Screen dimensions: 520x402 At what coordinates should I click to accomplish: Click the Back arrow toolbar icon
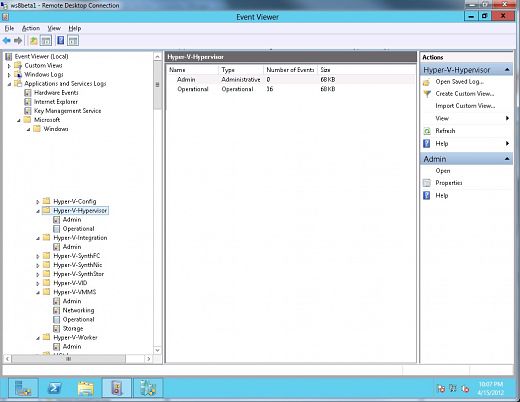point(7,41)
